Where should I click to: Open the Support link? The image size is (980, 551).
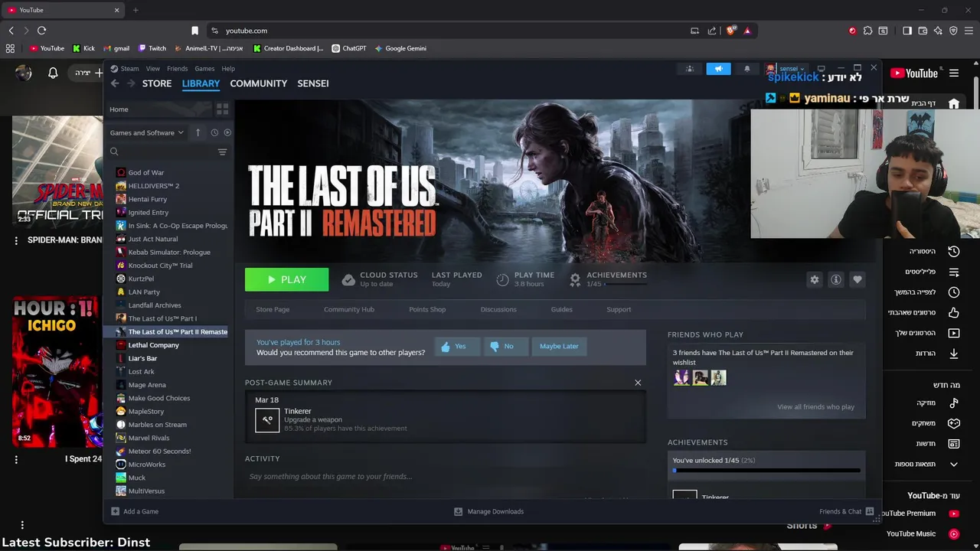pos(619,309)
